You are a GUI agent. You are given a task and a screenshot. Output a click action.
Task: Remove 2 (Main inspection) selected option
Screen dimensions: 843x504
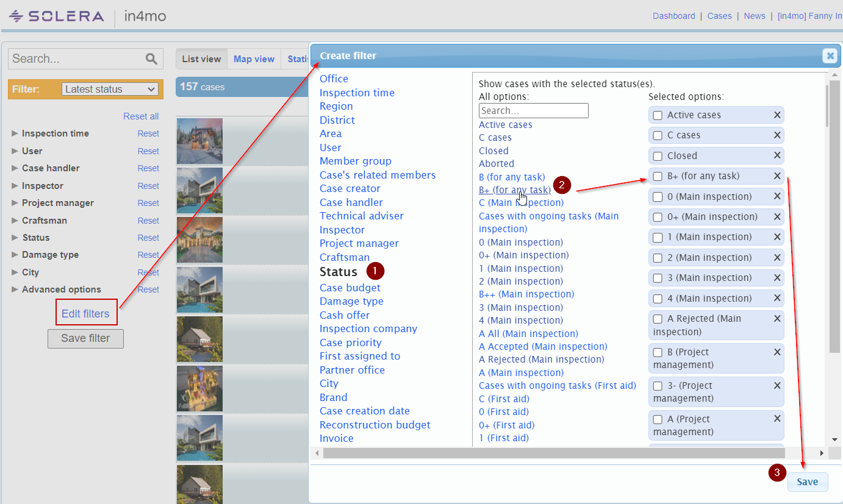coord(777,258)
